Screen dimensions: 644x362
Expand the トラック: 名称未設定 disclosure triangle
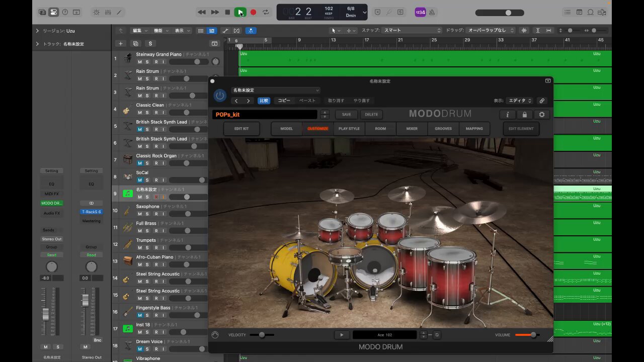point(37,44)
